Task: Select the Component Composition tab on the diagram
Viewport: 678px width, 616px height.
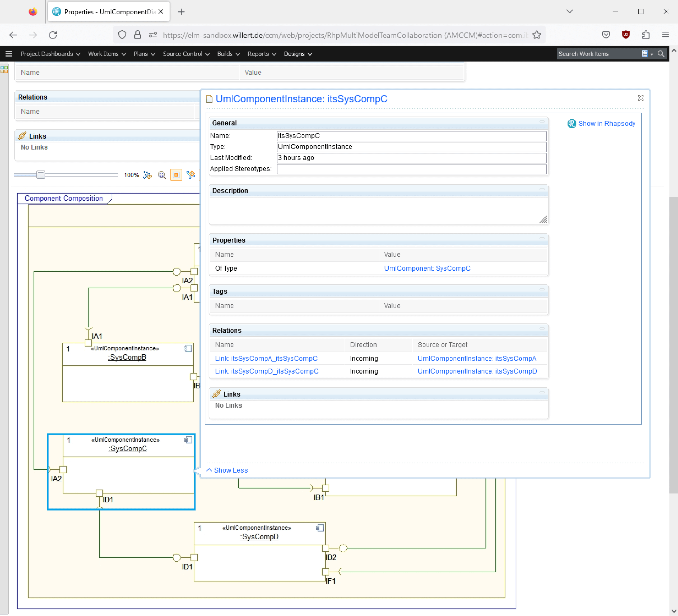Action: [x=64, y=198]
